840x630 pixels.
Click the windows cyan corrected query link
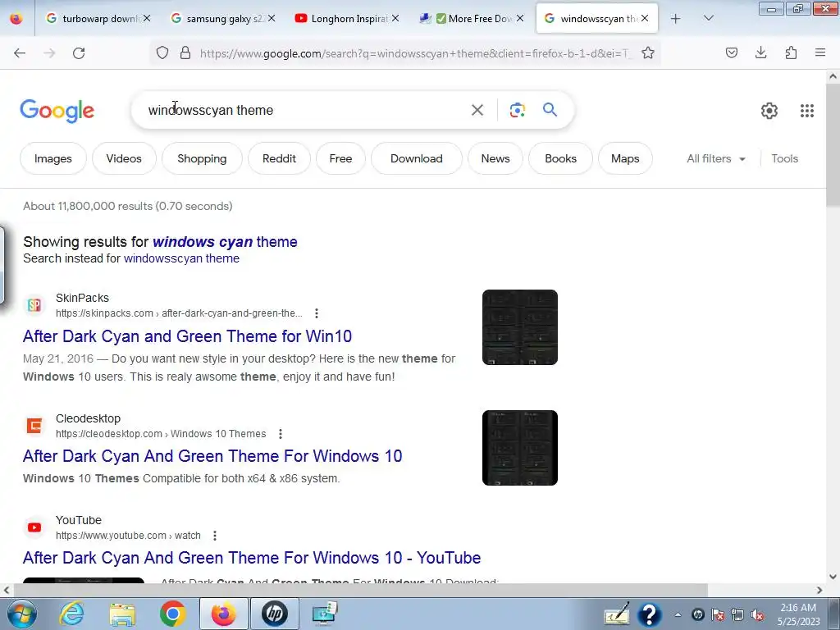tap(225, 242)
